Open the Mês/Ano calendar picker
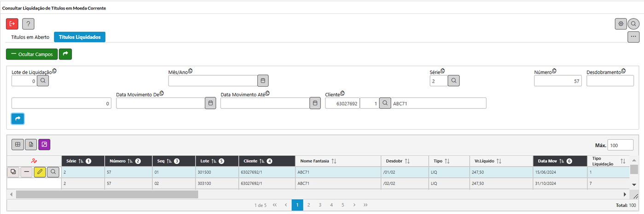The image size is (644, 214). pos(262,81)
